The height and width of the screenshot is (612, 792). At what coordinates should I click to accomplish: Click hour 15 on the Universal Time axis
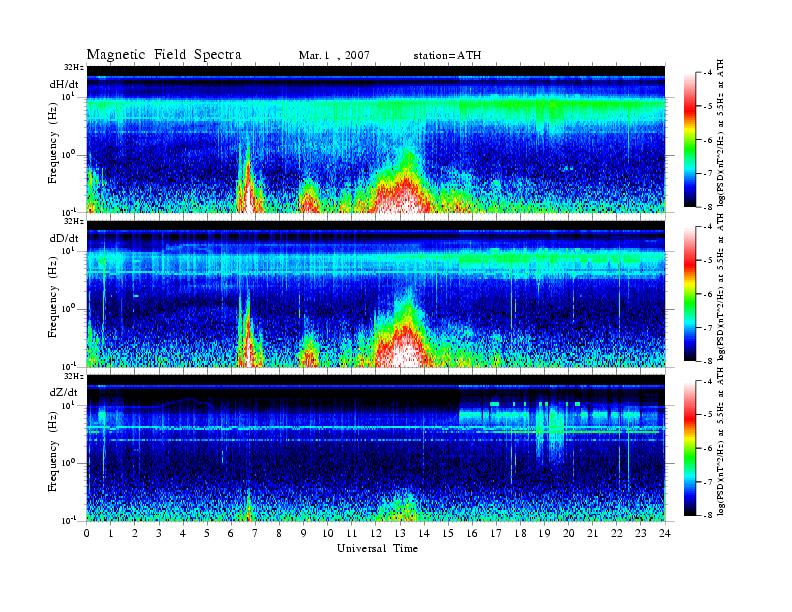point(448,533)
